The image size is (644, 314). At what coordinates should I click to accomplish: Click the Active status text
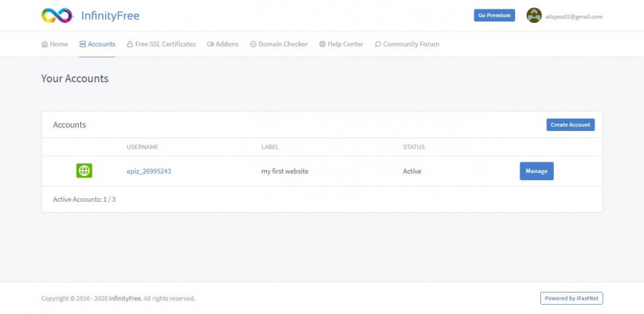tap(412, 171)
